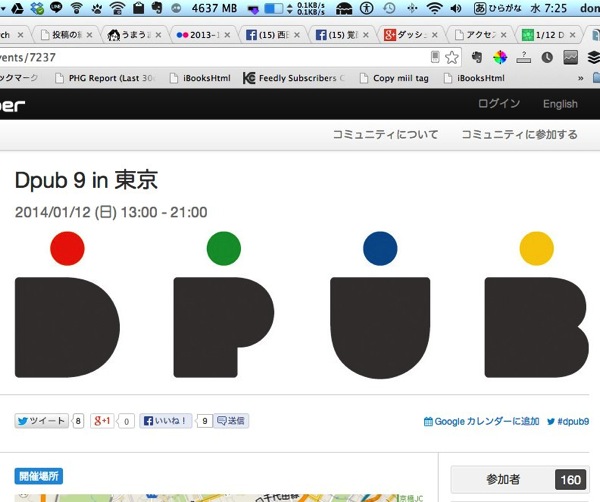Click the 4637 MB memory indicator

click(x=214, y=8)
